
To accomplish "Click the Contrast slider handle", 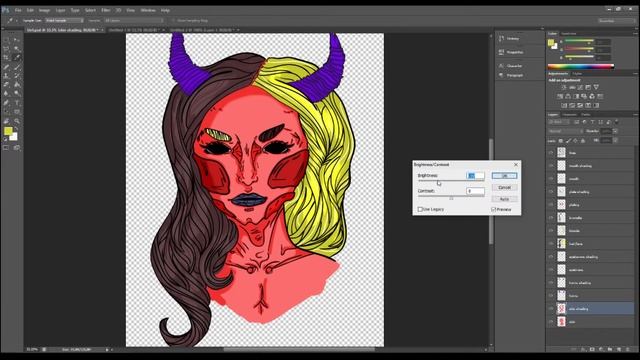I will pos(451,198).
